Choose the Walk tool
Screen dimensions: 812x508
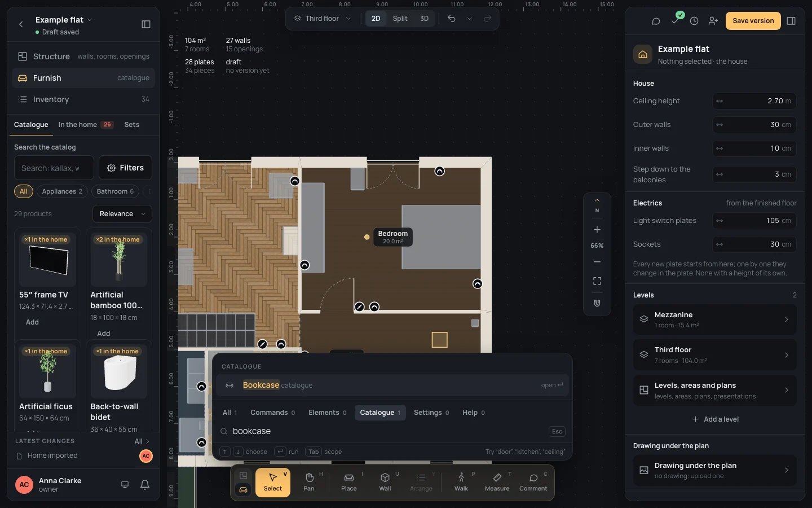pos(461,482)
